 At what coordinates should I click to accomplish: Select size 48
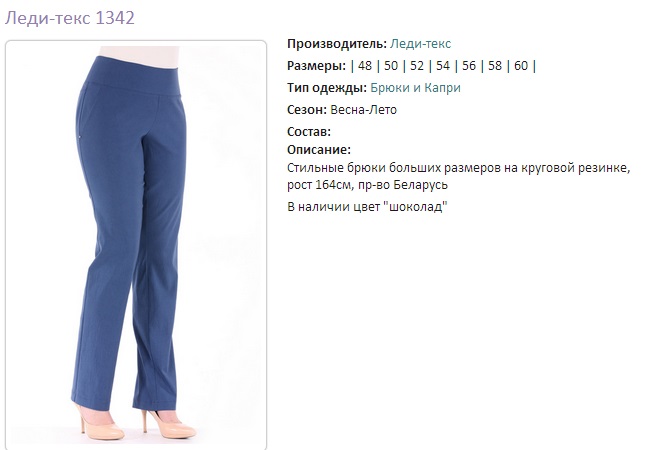click(x=365, y=66)
